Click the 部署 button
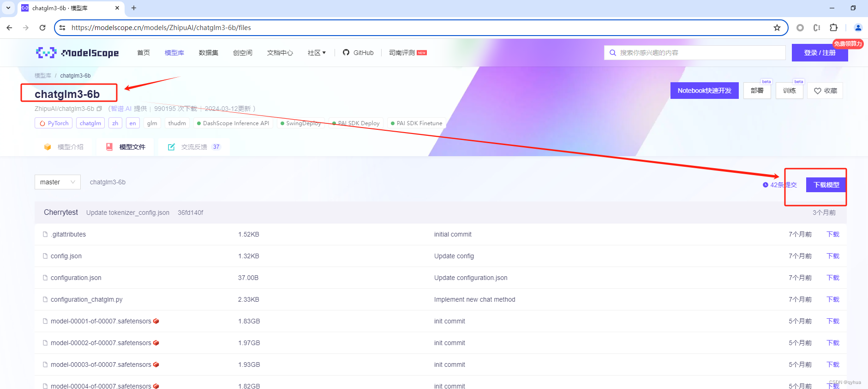868x389 pixels. 757,91
